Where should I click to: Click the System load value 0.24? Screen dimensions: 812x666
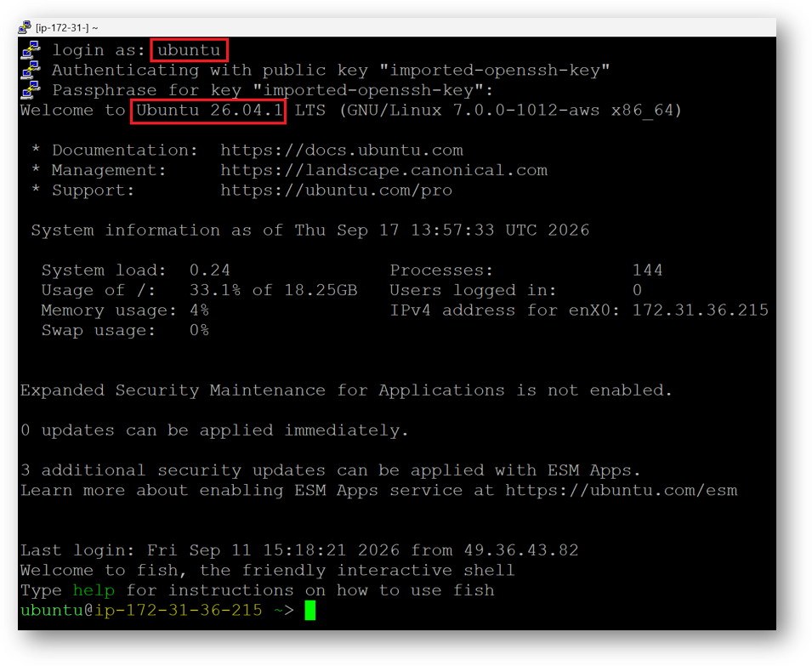point(210,270)
